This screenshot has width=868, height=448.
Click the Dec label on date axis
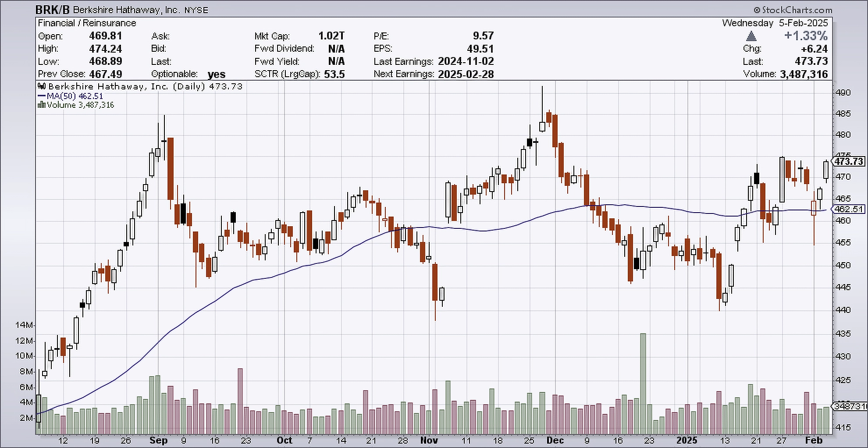click(555, 441)
